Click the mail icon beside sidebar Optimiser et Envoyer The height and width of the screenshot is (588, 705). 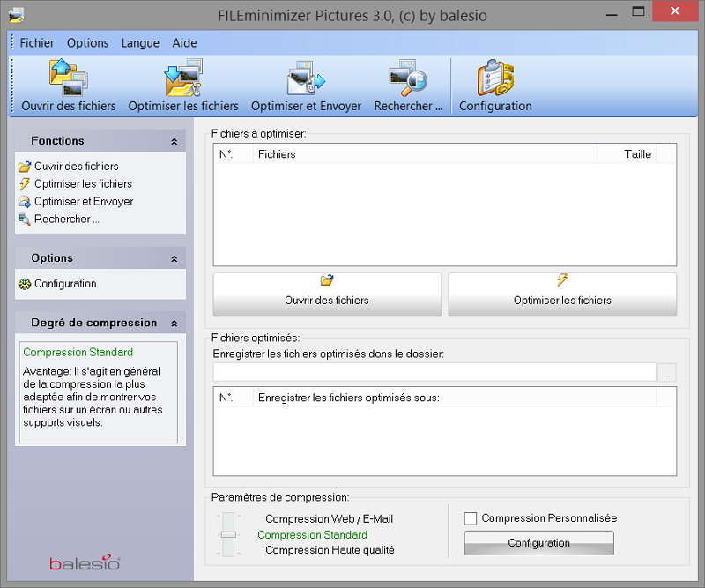(25, 202)
